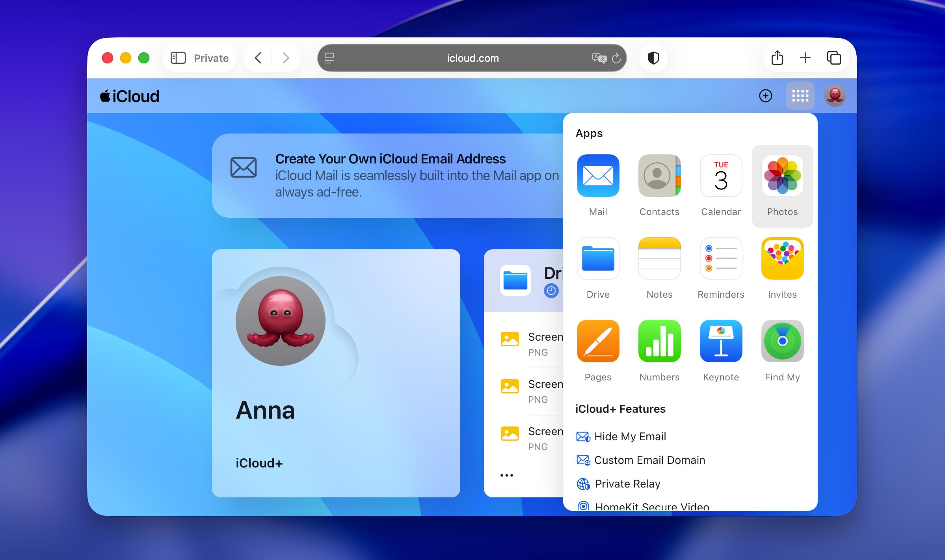Open the Notes app icon

(659, 258)
